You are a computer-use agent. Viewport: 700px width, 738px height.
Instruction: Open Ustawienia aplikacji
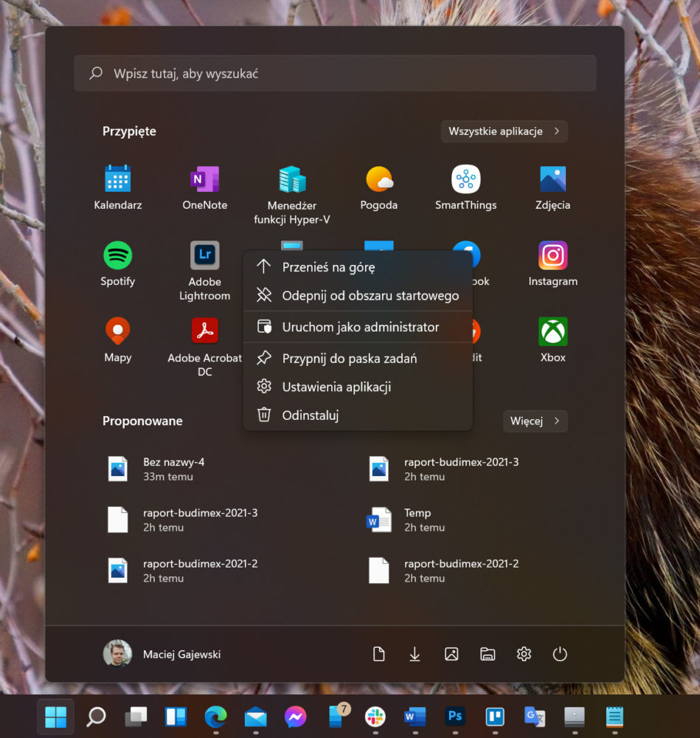(358, 387)
